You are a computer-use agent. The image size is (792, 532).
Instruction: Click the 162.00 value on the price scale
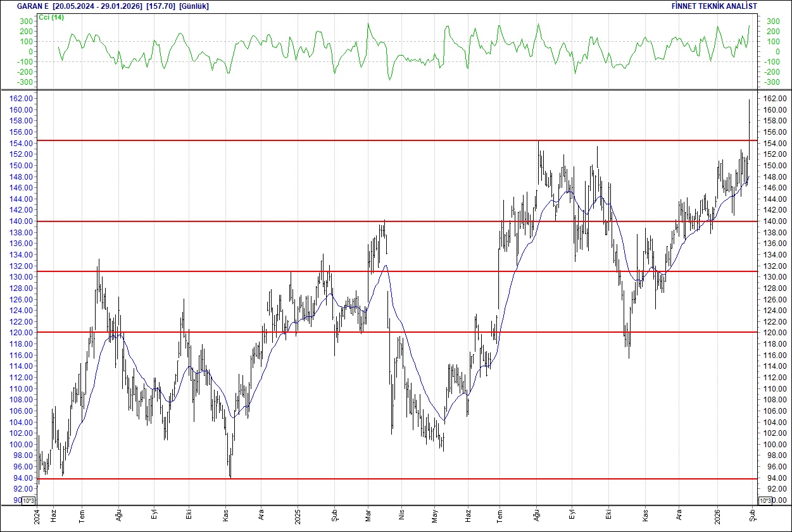pyautogui.click(x=21, y=99)
